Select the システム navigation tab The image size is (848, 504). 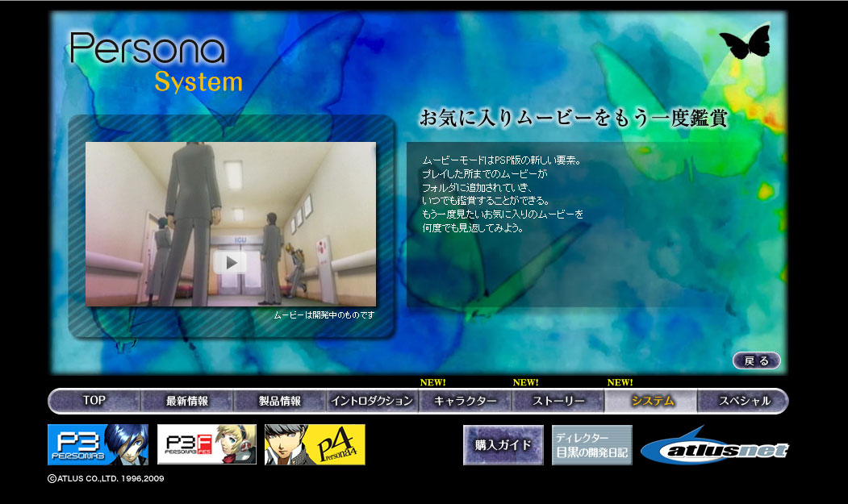(651, 401)
